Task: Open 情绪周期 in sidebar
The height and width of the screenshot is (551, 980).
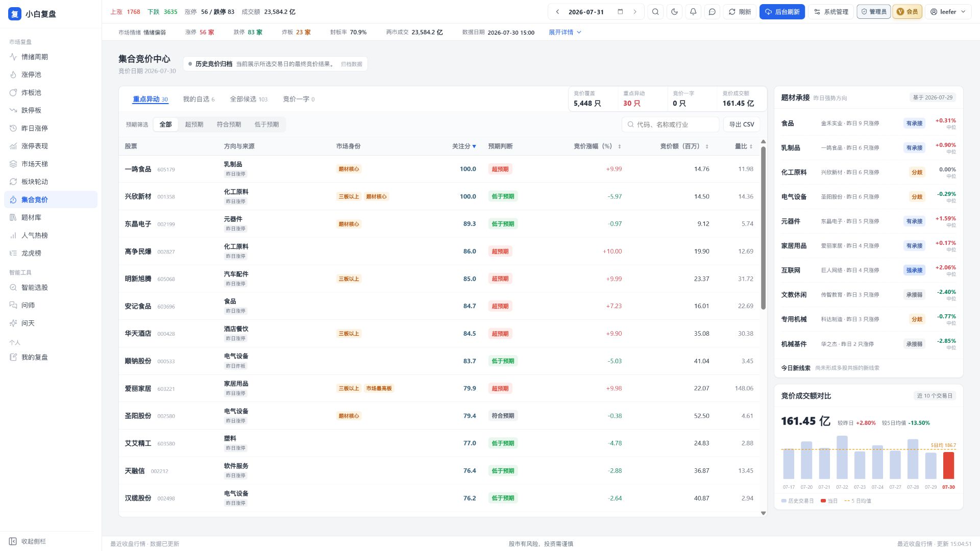Action: [x=51, y=57]
